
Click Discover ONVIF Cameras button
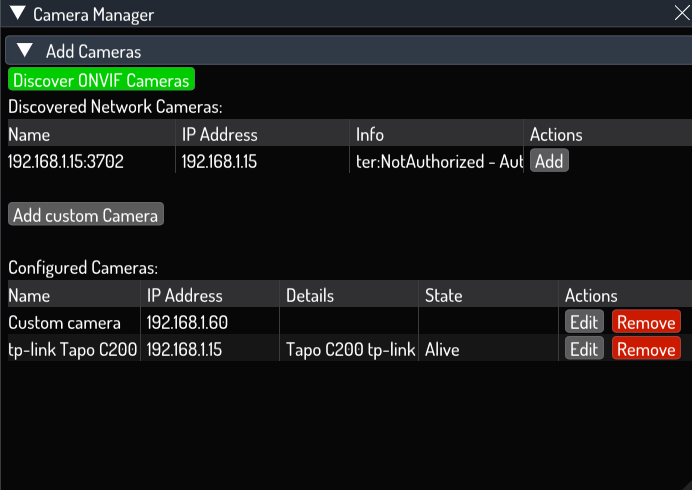(102, 79)
